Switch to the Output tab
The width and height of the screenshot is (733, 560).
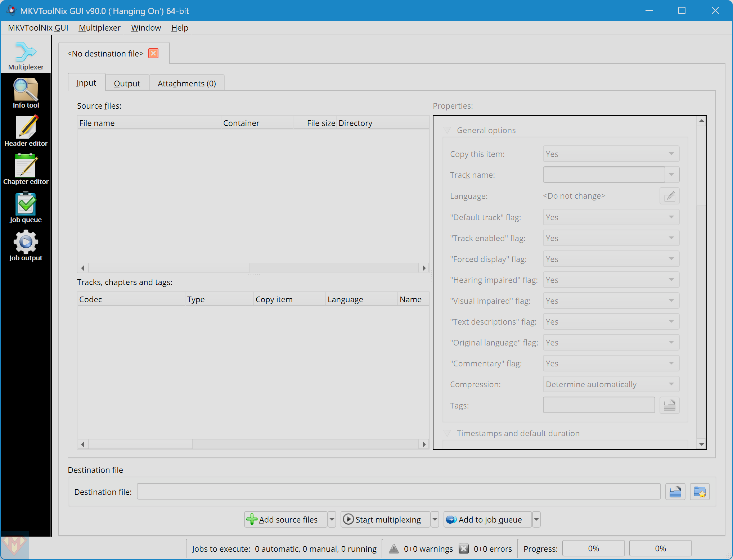point(126,83)
